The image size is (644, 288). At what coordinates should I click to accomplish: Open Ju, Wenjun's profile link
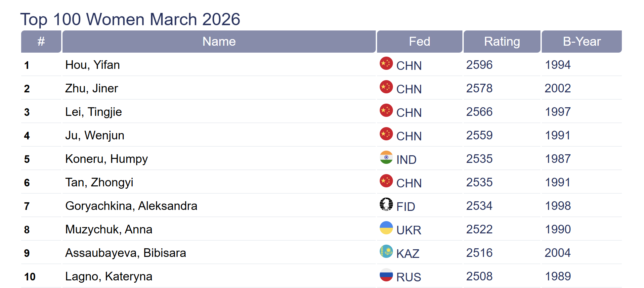pyautogui.click(x=95, y=135)
